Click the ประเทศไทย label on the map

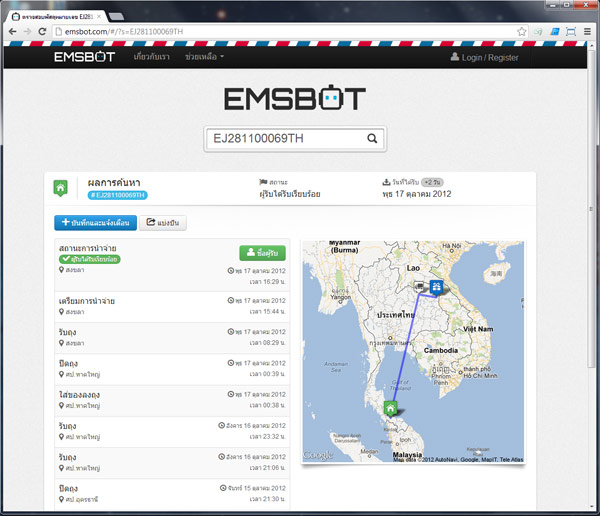396,315
